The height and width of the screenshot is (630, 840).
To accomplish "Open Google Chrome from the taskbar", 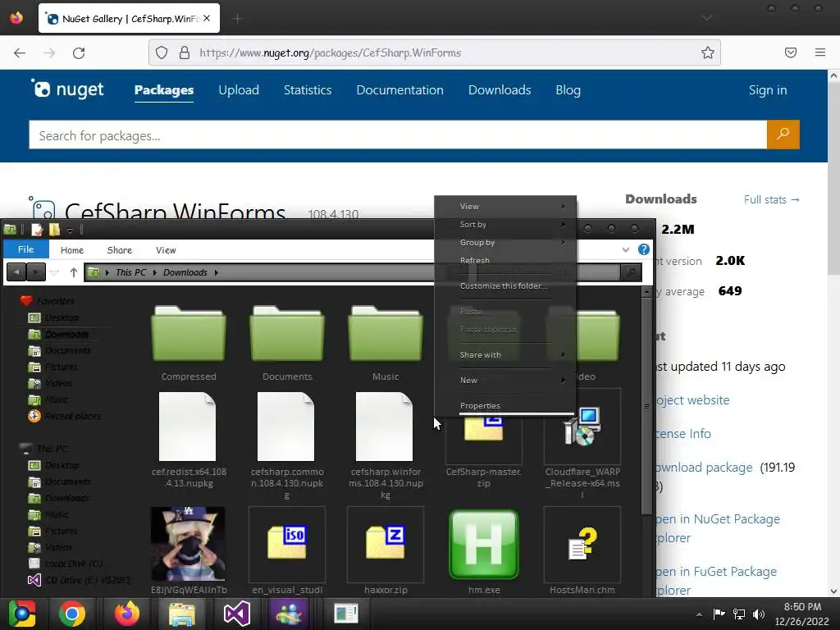I will 72,614.
